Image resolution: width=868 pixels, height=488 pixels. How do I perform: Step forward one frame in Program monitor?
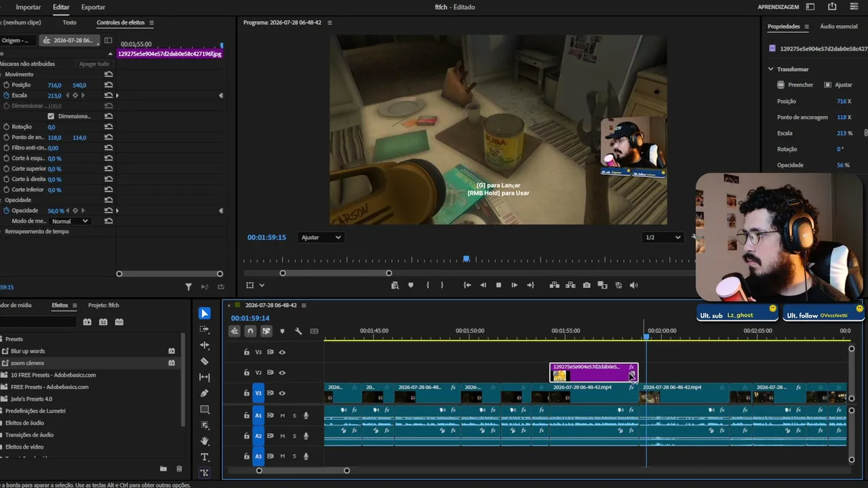514,285
